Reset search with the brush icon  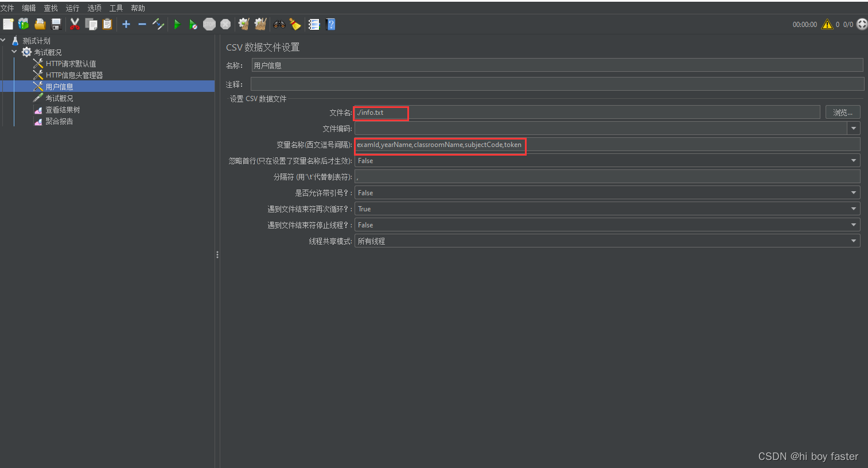[x=295, y=24]
